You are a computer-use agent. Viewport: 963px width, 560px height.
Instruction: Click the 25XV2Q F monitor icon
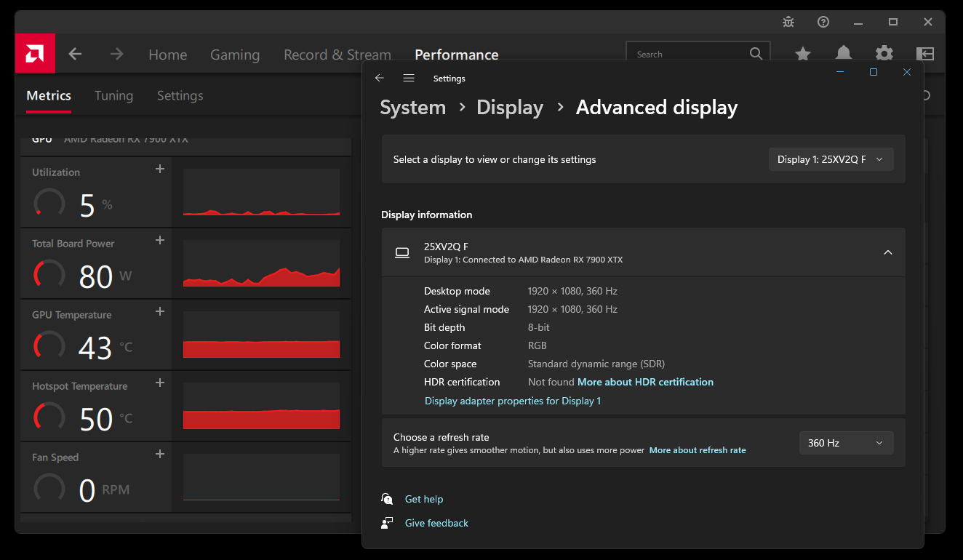click(x=402, y=252)
